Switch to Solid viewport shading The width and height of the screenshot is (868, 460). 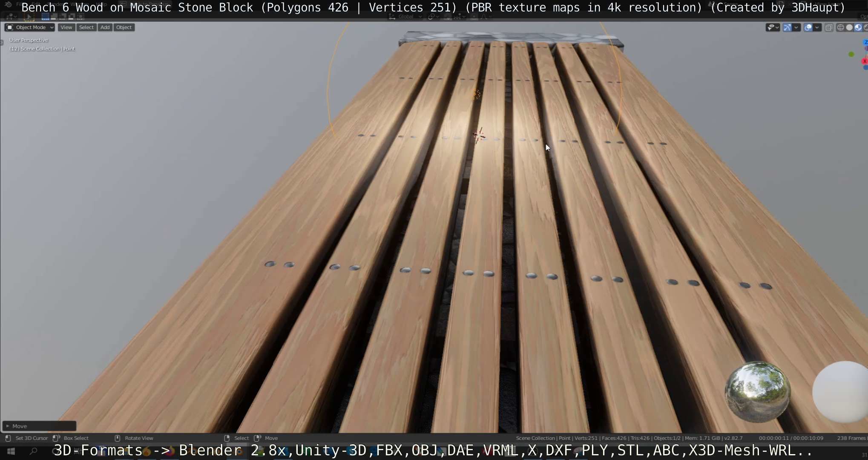coord(849,28)
